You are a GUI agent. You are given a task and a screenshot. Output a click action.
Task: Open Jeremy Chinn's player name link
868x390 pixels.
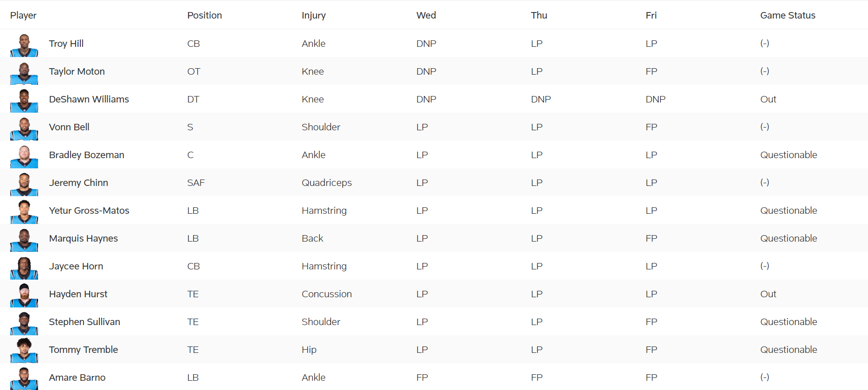pyautogui.click(x=78, y=183)
